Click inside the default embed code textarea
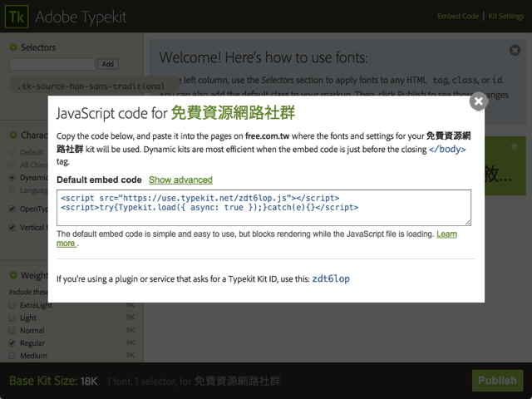532x399 pixels. click(x=264, y=208)
